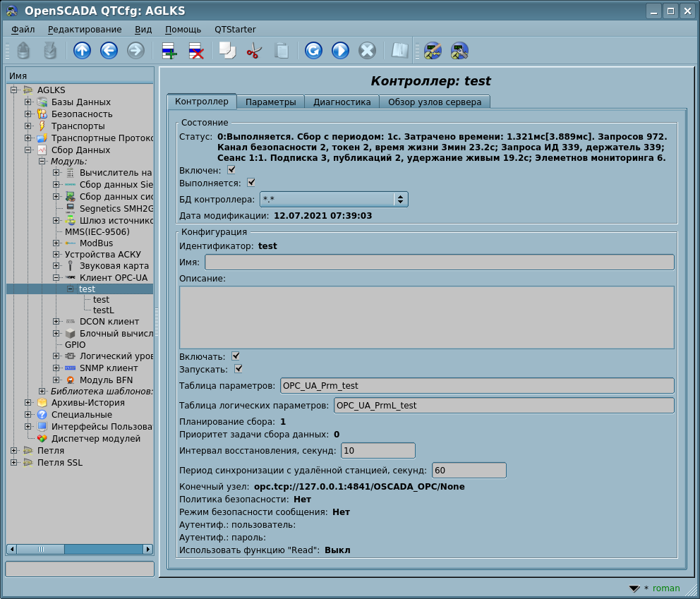Refresh the page with the circular arrow icon

(x=313, y=50)
